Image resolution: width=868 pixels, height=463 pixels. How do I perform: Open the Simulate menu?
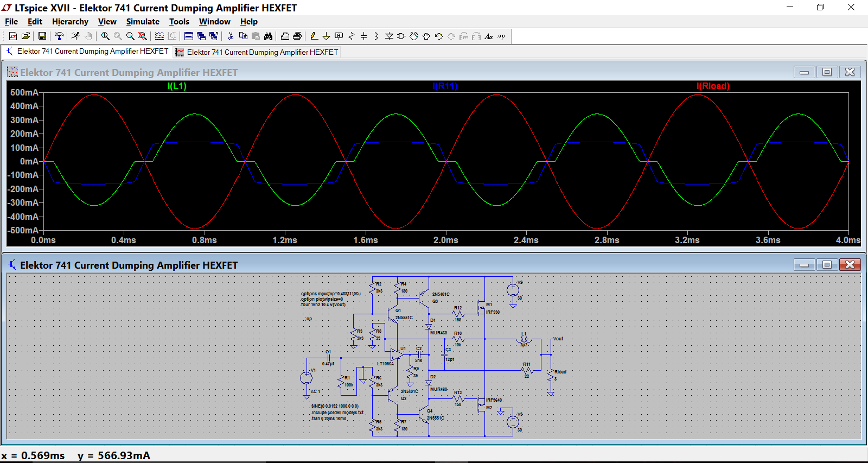[143, 22]
